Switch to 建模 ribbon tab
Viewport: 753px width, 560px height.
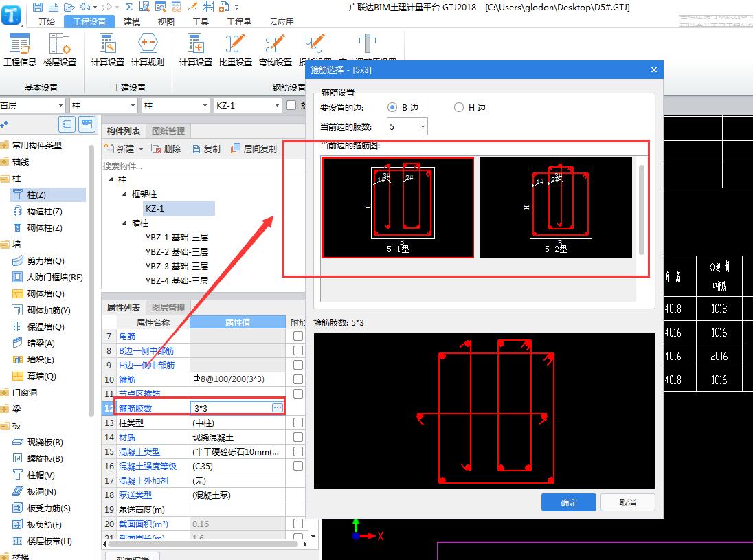tap(132, 21)
